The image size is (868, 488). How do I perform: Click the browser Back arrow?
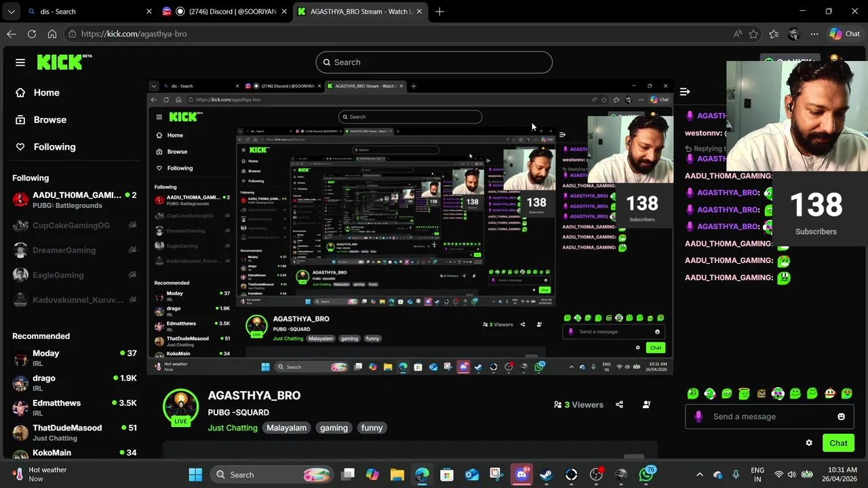click(12, 34)
